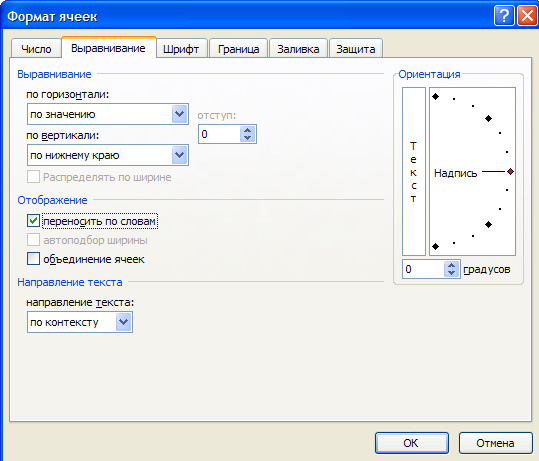Click the Ориентация group label
Viewport: 539px width, 461px height.
point(429,74)
